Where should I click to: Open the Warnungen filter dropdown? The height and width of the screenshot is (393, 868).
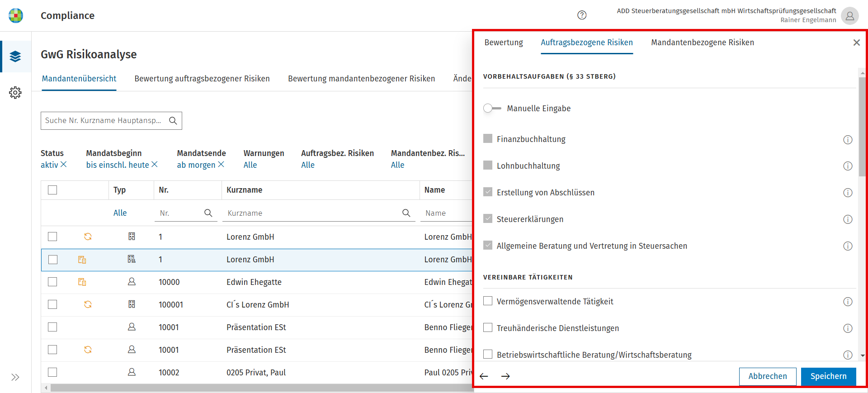(x=250, y=165)
